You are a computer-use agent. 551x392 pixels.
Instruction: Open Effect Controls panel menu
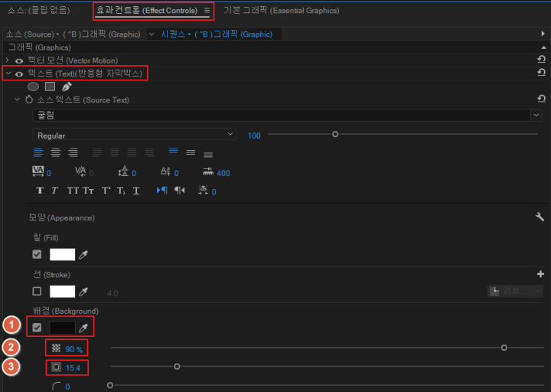[207, 11]
